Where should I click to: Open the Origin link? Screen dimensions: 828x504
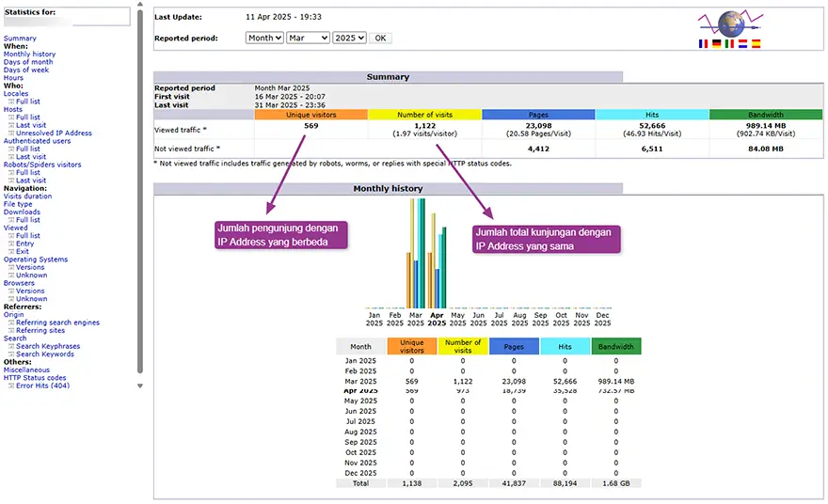pos(14,315)
